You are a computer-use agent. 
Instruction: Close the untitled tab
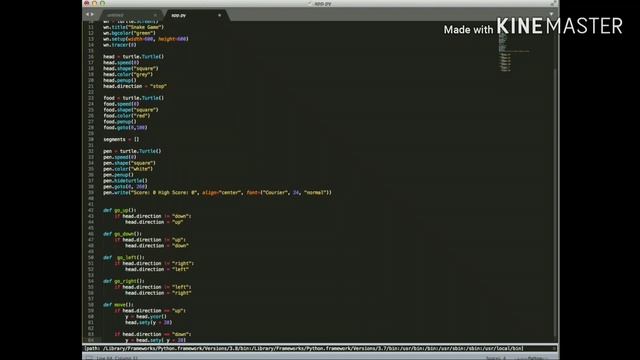155,16
